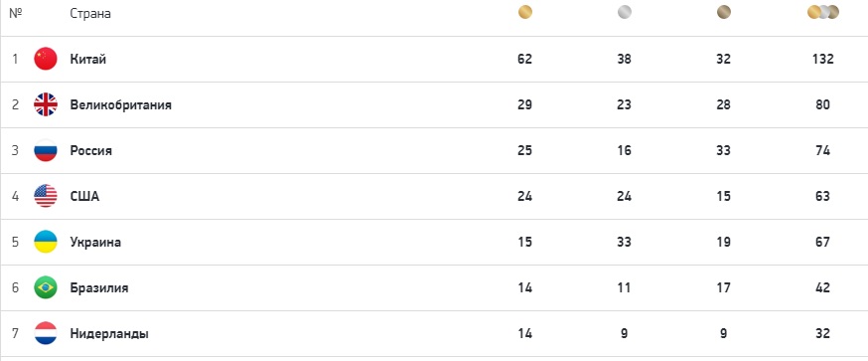868x361 pixels.
Task: Click the Страна column header
Action: (90, 14)
